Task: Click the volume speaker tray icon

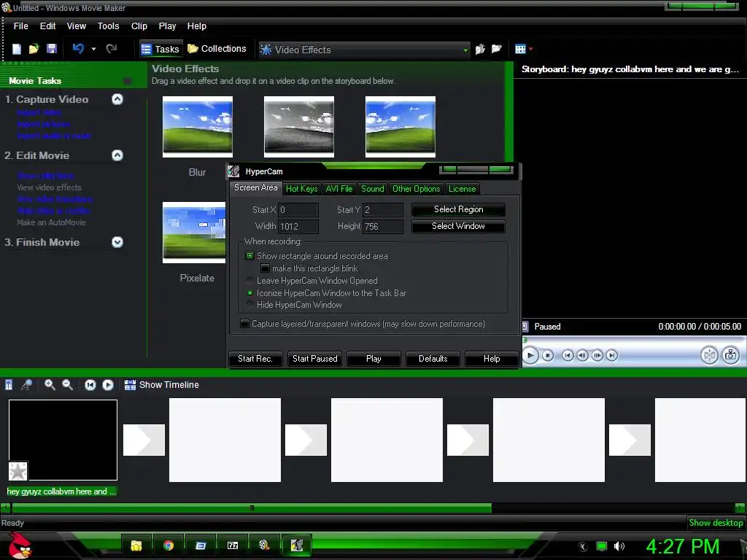Action: [x=619, y=547]
